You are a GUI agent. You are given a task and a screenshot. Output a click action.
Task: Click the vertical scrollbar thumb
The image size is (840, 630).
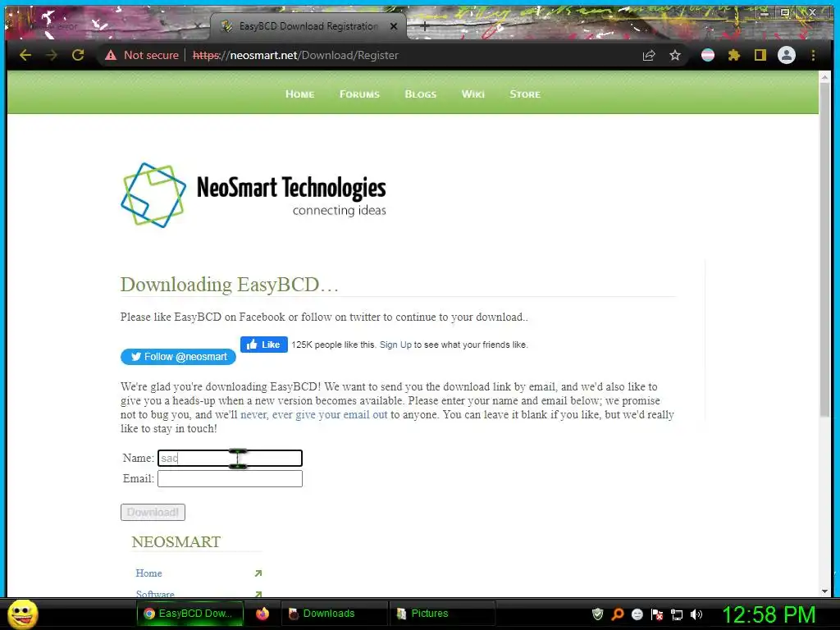(824, 249)
